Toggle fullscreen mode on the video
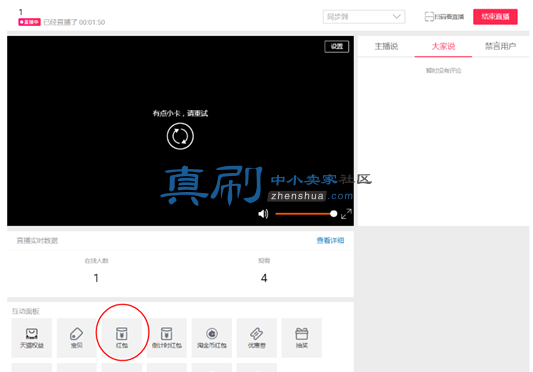The height and width of the screenshot is (372, 533). point(346,214)
